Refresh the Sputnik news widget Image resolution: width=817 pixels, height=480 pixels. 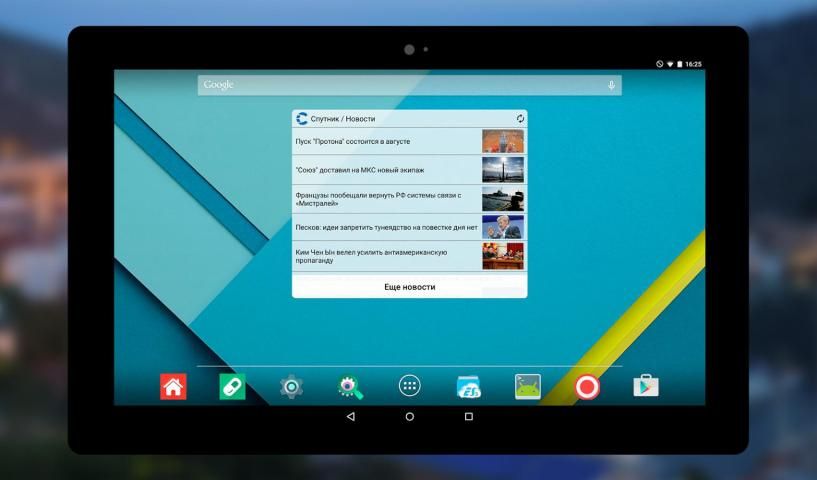pos(520,118)
